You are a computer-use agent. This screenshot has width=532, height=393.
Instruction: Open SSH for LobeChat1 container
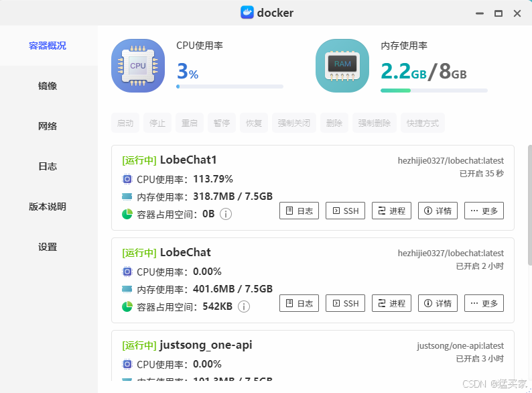345,211
